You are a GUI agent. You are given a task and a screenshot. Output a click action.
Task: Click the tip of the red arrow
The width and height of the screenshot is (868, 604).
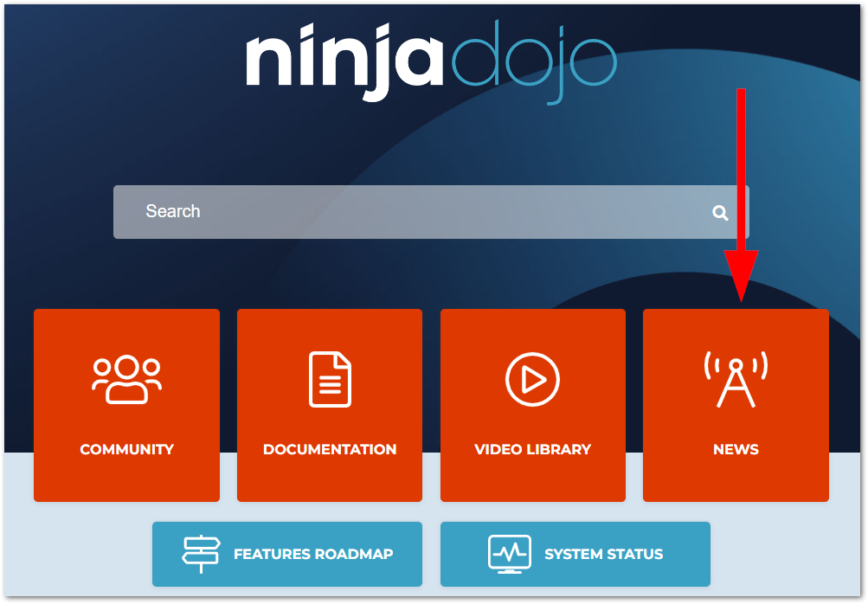(741, 300)
